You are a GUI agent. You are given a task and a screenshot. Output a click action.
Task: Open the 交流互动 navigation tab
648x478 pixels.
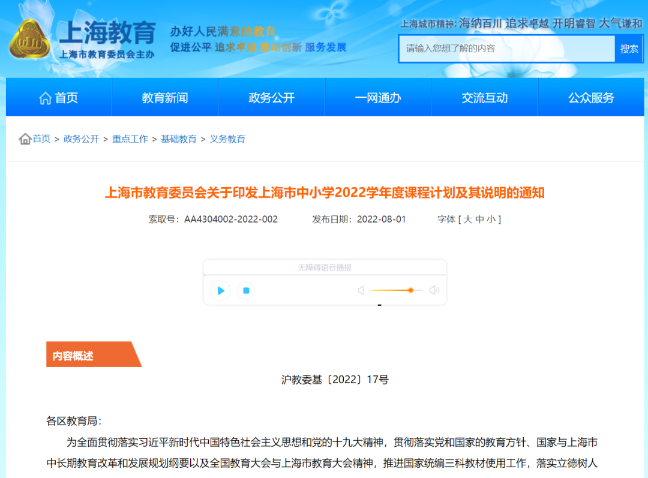pyautogui.click(x=485, y=98)
